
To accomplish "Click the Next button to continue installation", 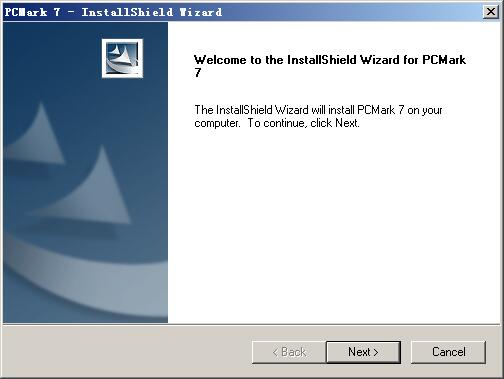I will coord(363,352).
